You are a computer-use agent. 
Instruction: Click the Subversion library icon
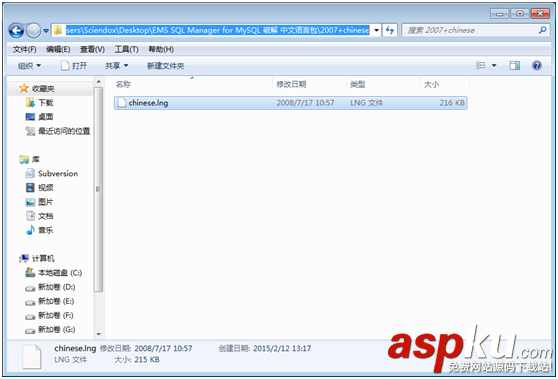coord(30,174)
